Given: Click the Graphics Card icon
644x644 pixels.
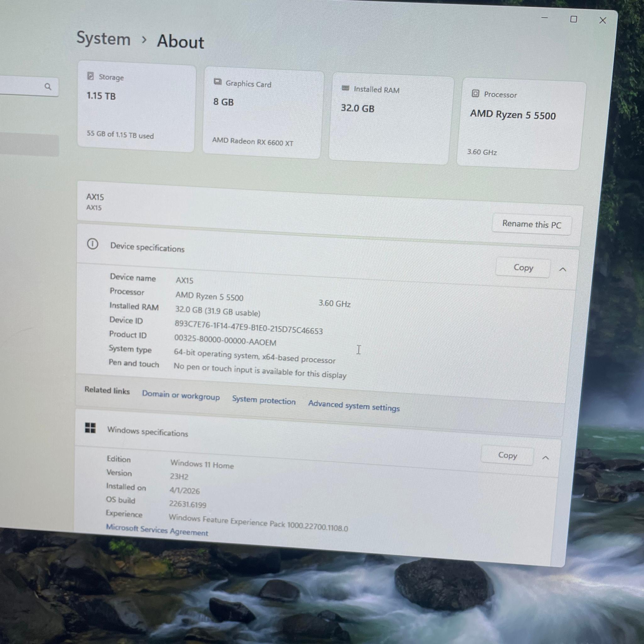Looking at the screenshot, I should pyautogui.click(x=218, y=82).
